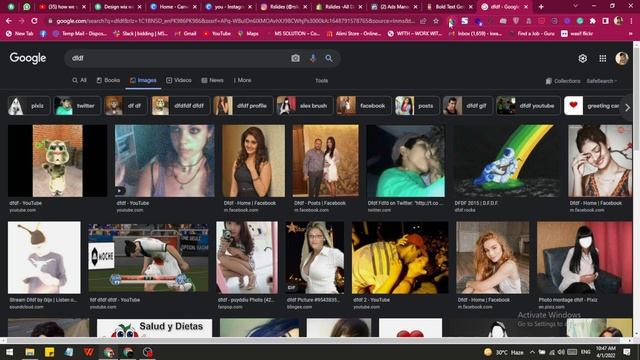Open Google quick settings gear
This screenshot has width=640, height=360.
click(582, 58)
